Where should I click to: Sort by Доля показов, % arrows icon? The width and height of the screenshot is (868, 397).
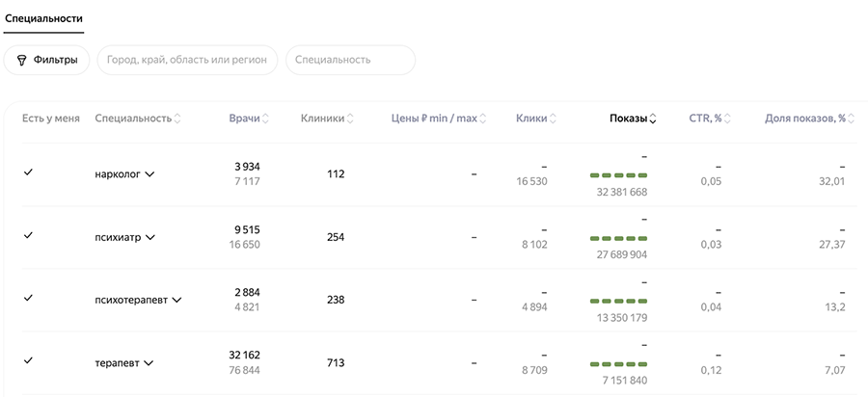(x=852, y=119)
